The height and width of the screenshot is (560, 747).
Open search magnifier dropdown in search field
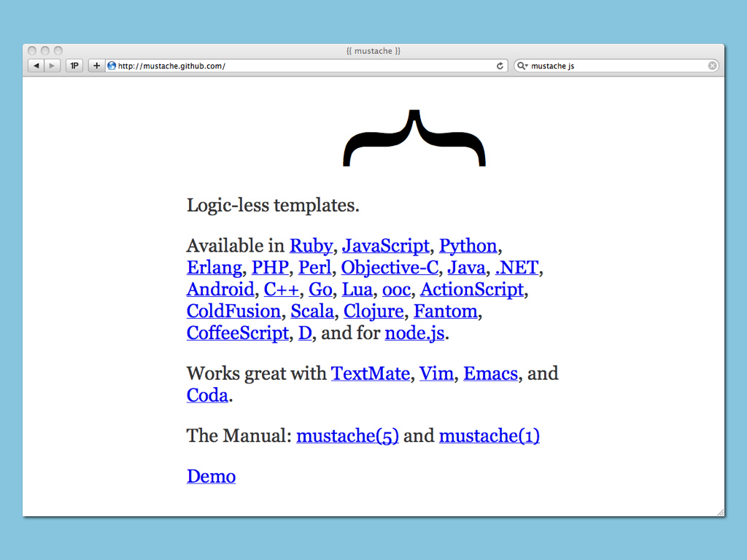pyautogui.click(x=522, y=66)
